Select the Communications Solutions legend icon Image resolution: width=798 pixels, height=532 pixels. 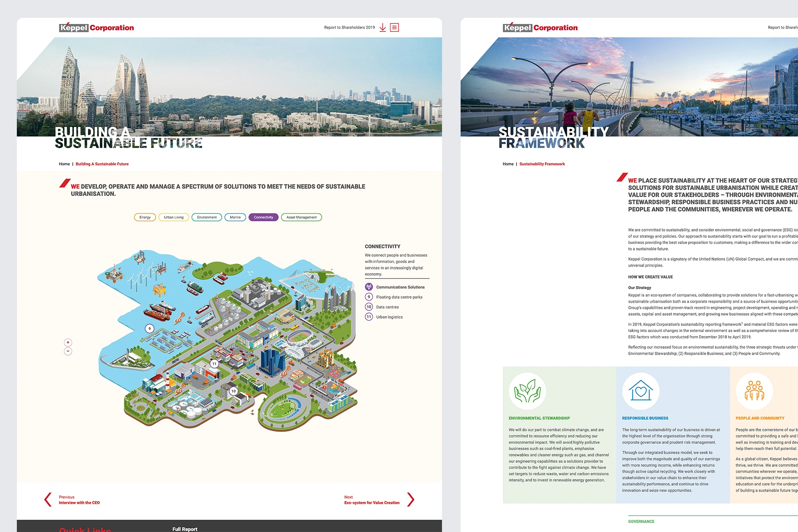369,287
